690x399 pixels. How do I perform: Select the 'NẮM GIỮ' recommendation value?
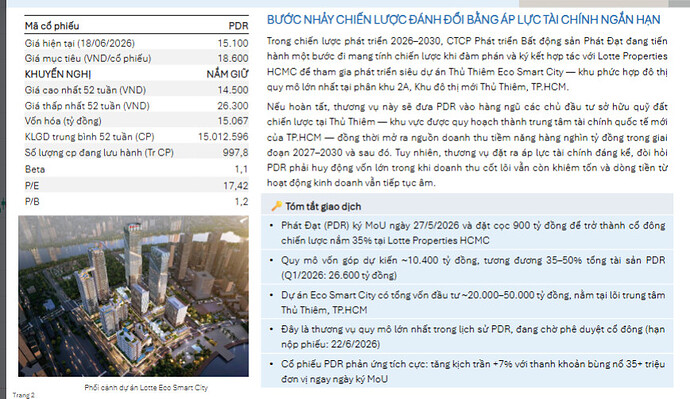228,74
